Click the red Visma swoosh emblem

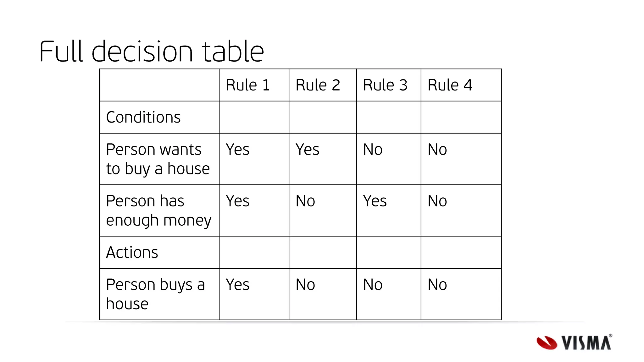(x=547, y=343)
